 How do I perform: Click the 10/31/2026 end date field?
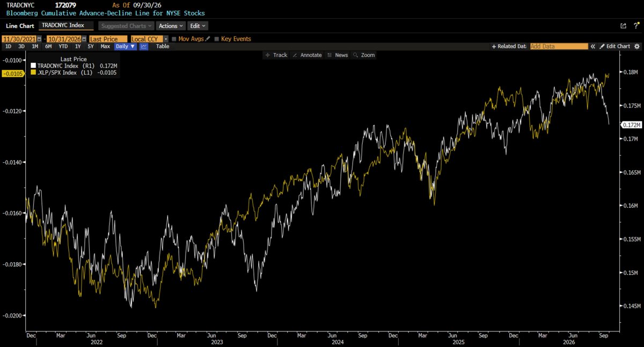point(64,39)
